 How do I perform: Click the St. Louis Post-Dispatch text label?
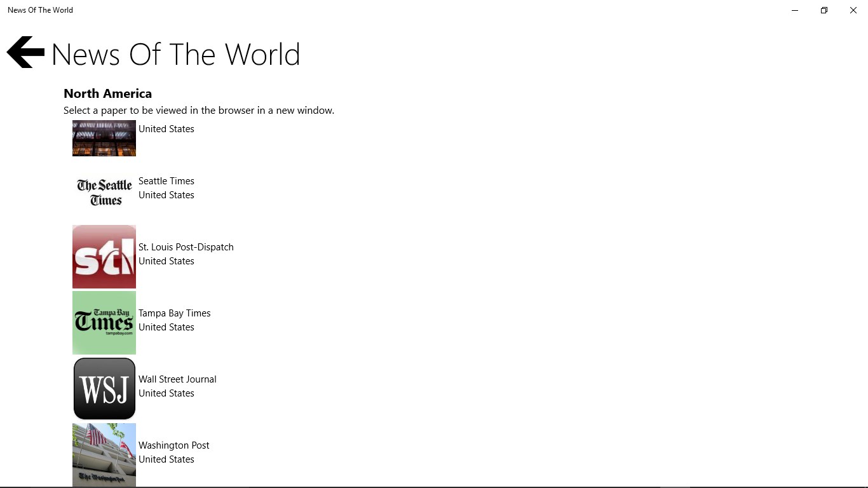[x=186, y=247]
